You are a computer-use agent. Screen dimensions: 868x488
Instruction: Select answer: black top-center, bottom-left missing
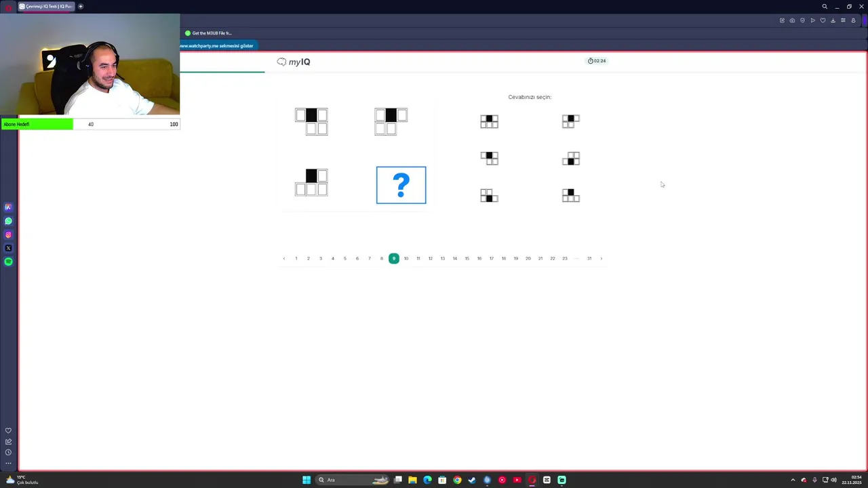[x=489, y=159]
